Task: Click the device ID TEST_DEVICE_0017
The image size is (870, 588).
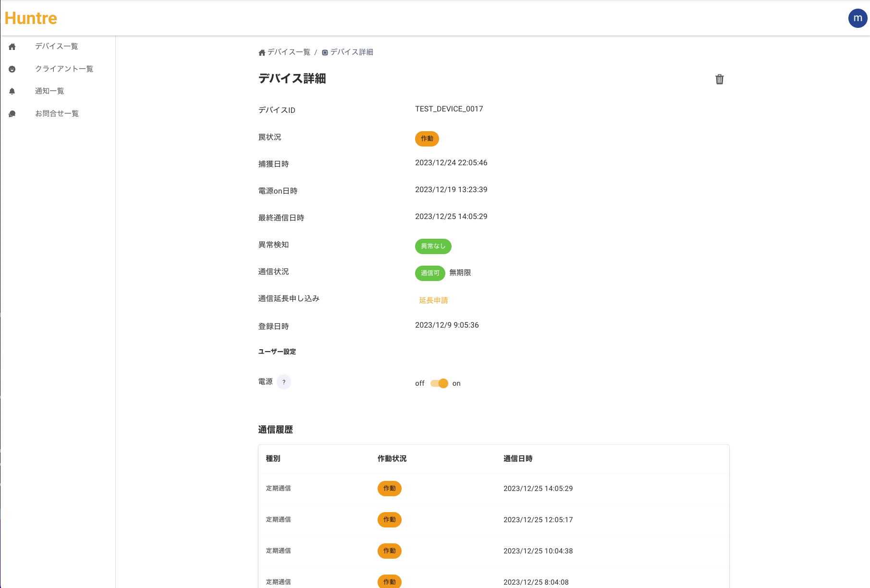Action: (x=449, y=109)
